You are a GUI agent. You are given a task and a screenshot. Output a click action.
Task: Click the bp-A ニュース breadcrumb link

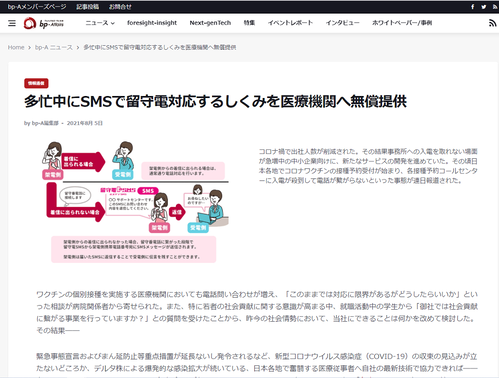point(54,47)
